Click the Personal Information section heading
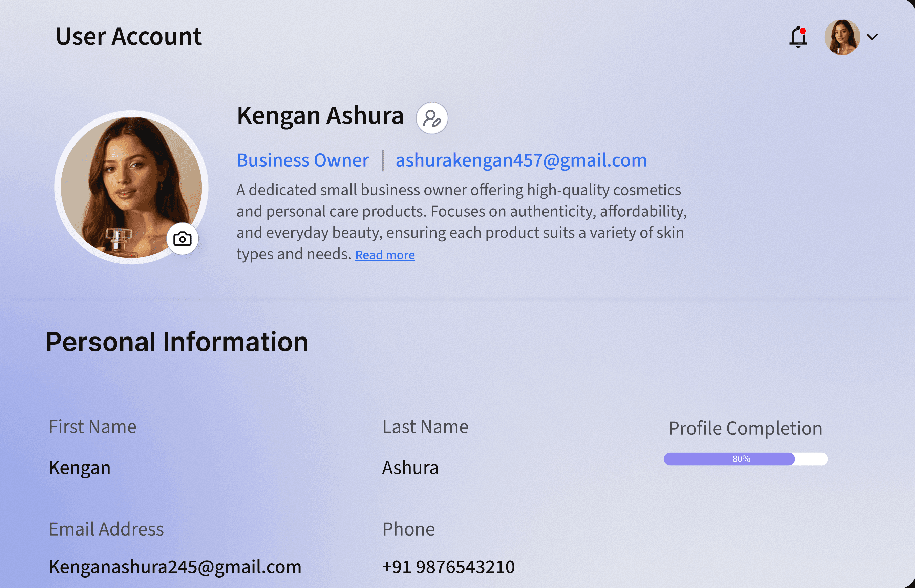The image size is (915, 588). 177,341
